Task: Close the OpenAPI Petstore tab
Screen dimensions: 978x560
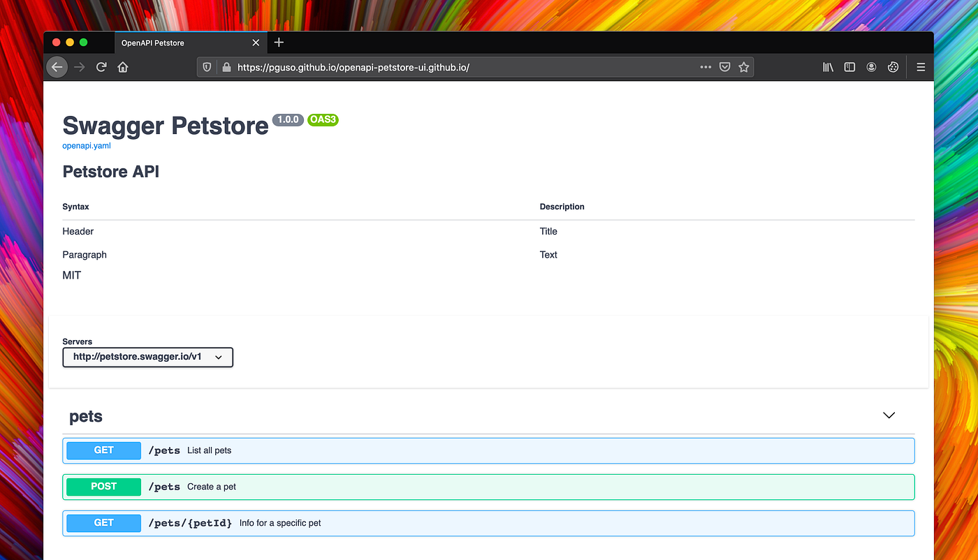Action: 256,43
